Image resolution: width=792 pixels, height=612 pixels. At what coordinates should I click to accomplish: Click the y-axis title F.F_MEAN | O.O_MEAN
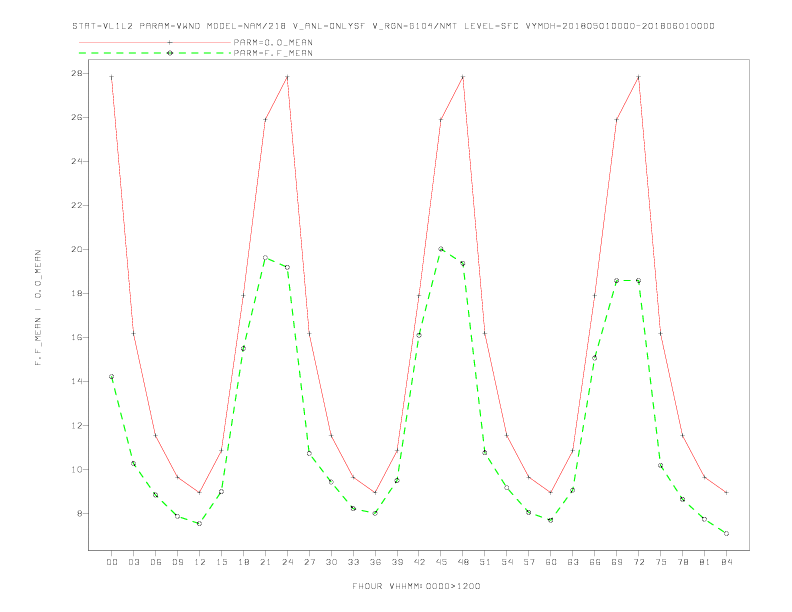point(38,308)
